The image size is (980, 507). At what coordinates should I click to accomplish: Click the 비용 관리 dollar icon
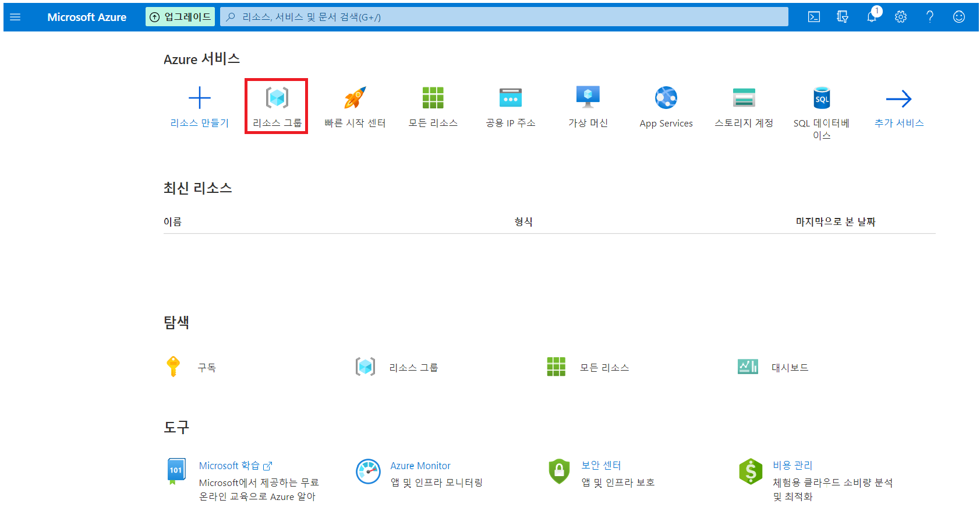click(x=751, y=471)
